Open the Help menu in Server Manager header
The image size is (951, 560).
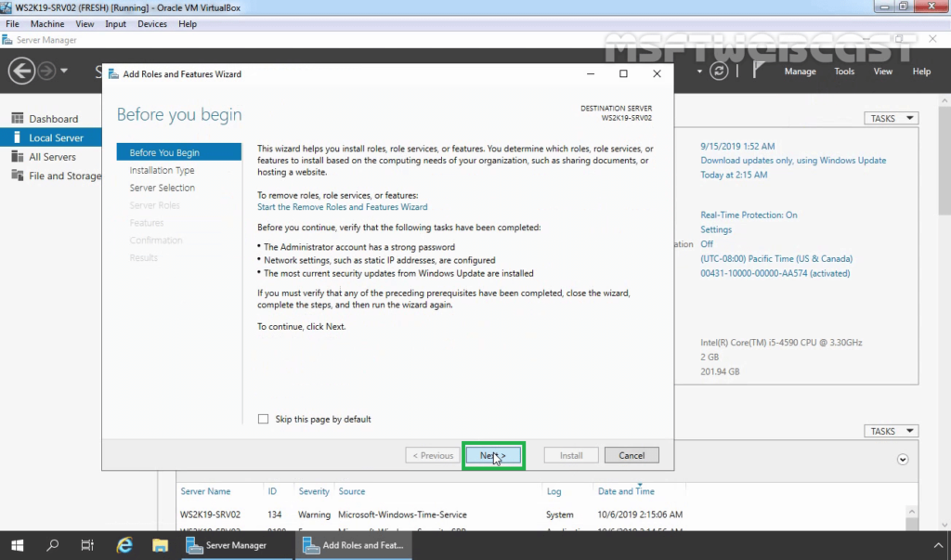(921, 72)
